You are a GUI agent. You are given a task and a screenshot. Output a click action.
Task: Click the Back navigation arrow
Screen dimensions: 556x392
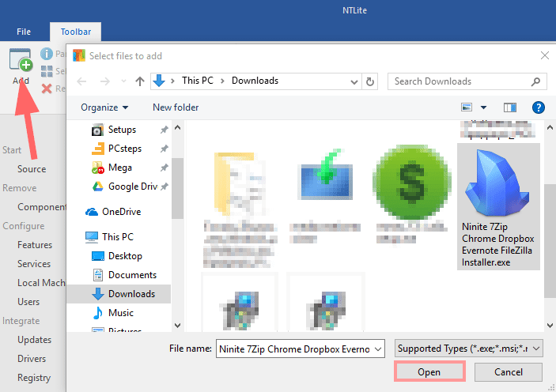[x=82, y=81]
